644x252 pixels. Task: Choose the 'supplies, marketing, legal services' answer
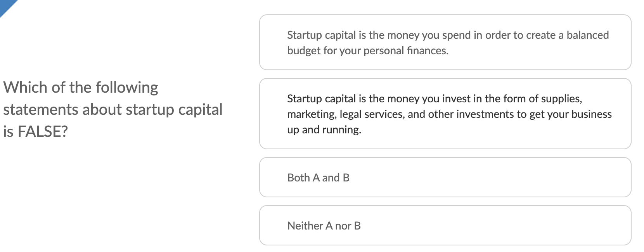[445, 114]
